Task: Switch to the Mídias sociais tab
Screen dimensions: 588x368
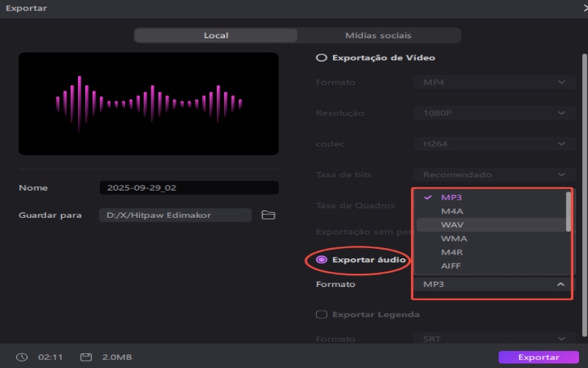Action: tap(378, 35)
